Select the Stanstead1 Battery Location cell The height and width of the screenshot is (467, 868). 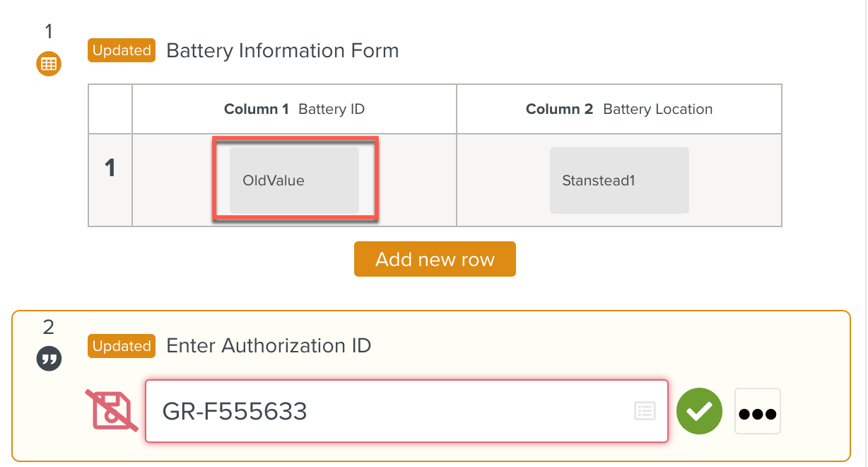(x=618, y=180)
